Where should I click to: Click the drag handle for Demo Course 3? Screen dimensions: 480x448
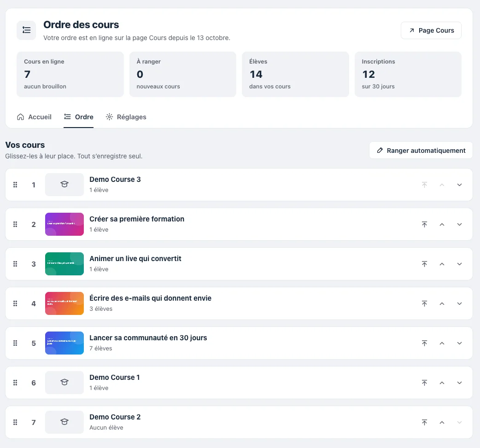pyautogui.click(x=15, y=185)
